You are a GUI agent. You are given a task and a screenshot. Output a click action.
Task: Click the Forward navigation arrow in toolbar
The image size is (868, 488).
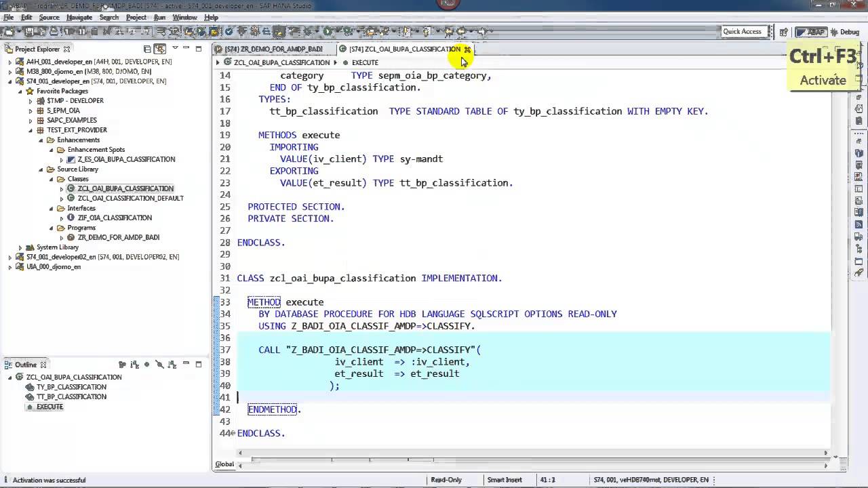[x=482, y=31]
